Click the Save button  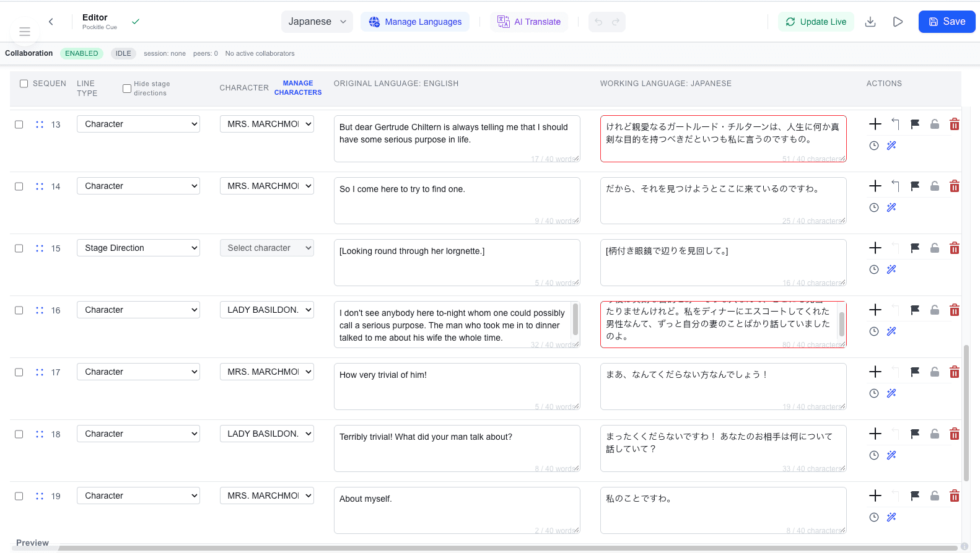(x=947, y=22)
